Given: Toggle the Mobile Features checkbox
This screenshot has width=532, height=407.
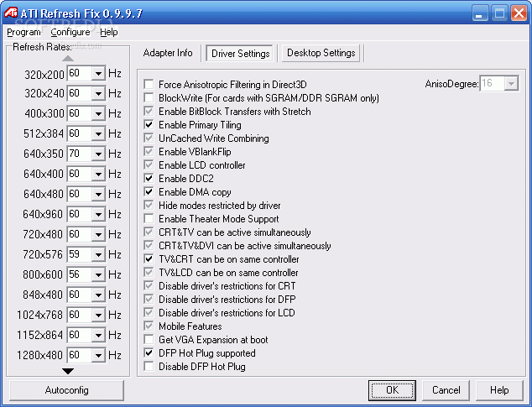Looking at the screenshot, I should click(149, 326).
